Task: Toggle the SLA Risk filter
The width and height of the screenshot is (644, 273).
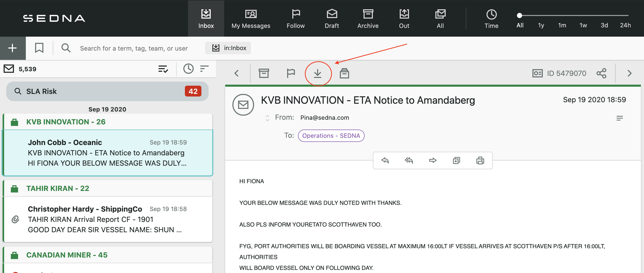Action: [107, 91]
